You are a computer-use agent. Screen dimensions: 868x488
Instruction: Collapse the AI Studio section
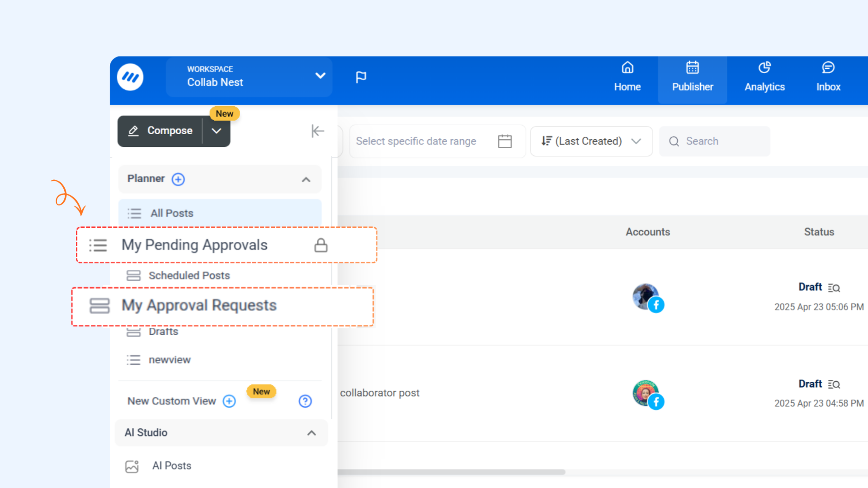tap(311, 433)
